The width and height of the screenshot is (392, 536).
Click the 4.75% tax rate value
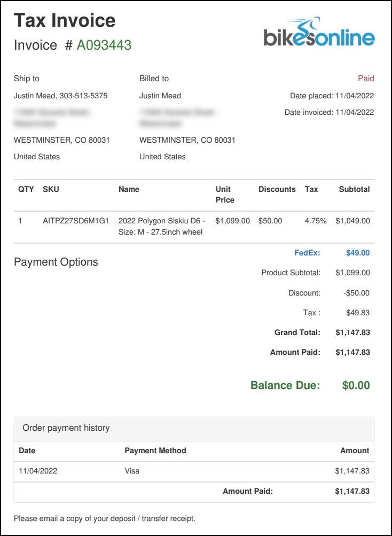pos(316,221)
